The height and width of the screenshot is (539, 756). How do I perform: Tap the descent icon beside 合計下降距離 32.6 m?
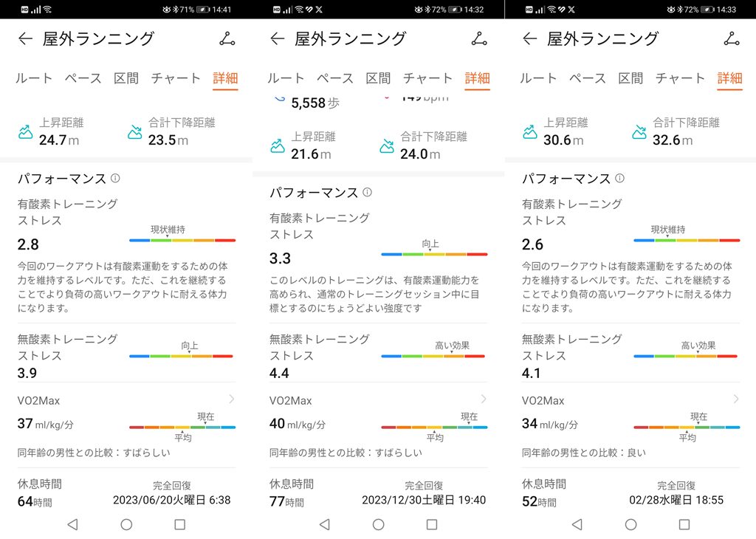640,132
